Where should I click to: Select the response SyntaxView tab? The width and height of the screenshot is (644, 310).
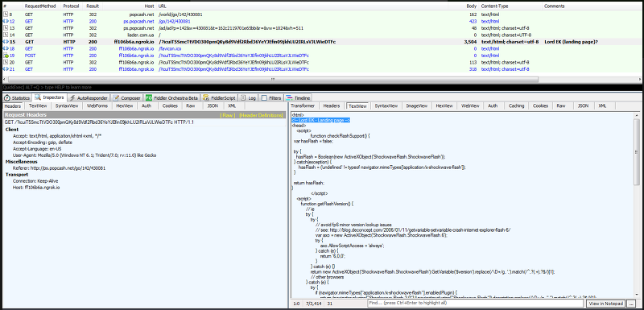tap(386, 106)
